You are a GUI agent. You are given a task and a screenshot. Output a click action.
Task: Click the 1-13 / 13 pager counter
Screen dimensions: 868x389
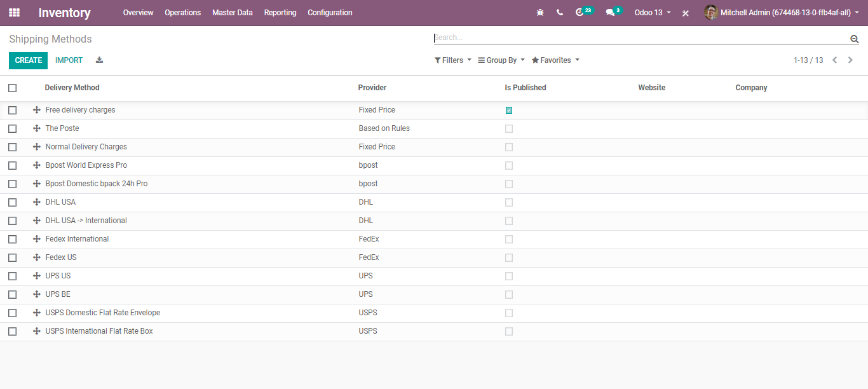[808, 60]
